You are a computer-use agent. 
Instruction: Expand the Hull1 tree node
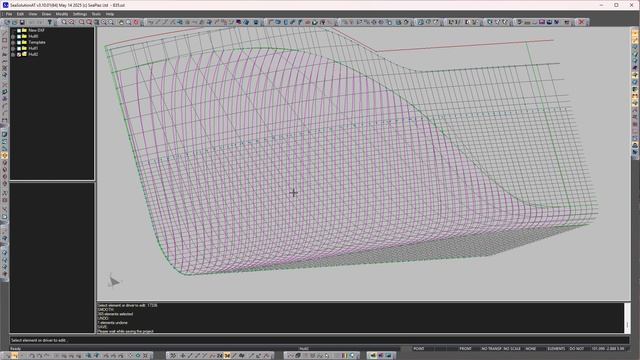click(x=13, y=48)
